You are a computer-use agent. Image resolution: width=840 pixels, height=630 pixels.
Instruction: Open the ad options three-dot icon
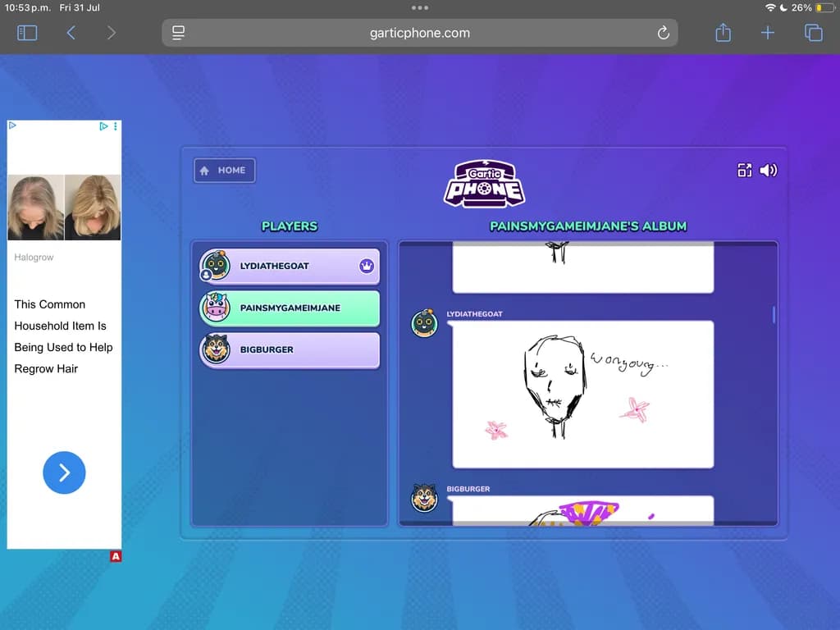click(x=115, y=126)
